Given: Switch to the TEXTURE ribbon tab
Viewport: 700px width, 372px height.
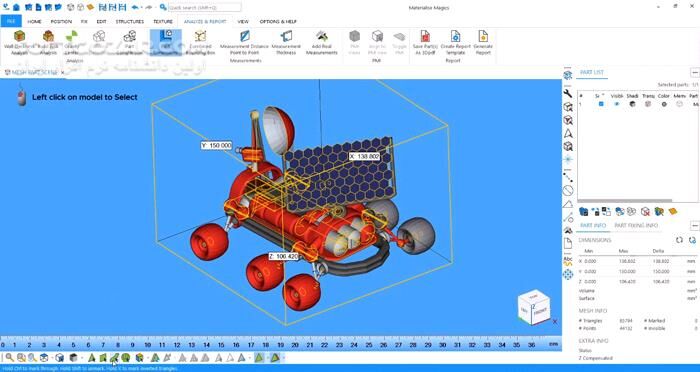Looking at the screenshot, I should [x=163, y=21].
